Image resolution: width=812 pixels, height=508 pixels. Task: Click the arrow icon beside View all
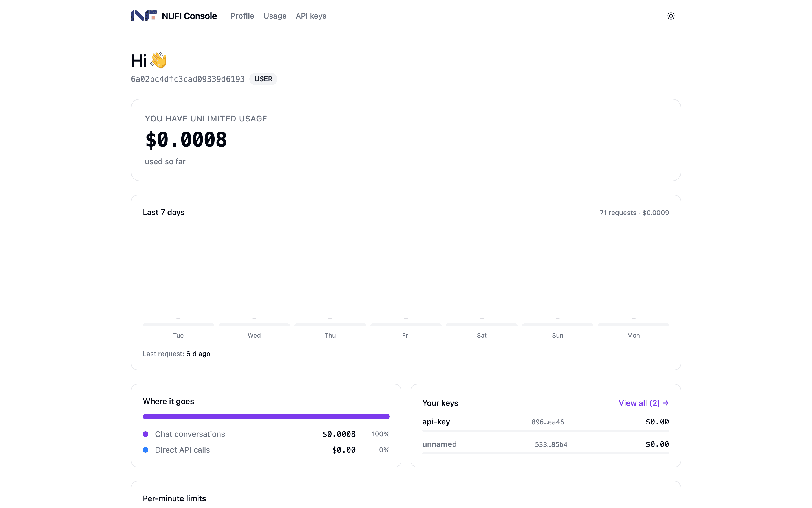666,403
